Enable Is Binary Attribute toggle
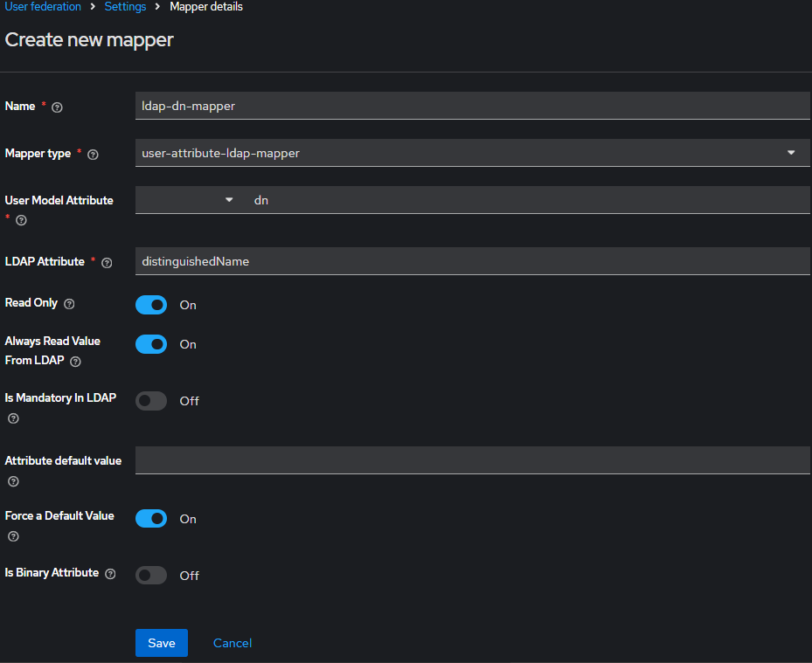812x663 pixels. point(151,575)
